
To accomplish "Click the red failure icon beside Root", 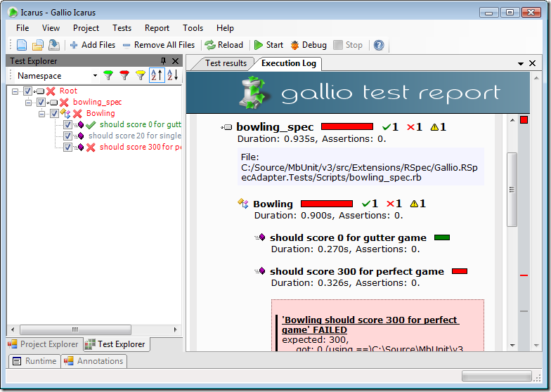I will point(51,91).
